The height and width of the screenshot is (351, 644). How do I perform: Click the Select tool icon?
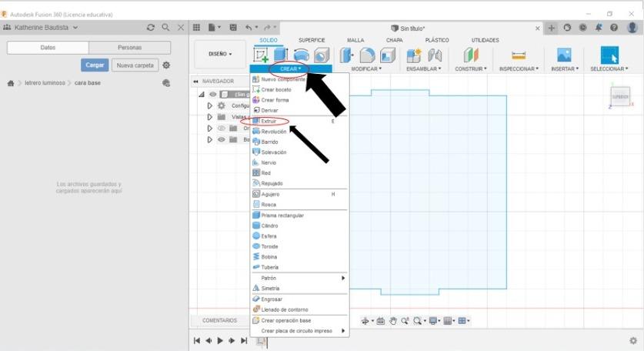click(609, 55)
